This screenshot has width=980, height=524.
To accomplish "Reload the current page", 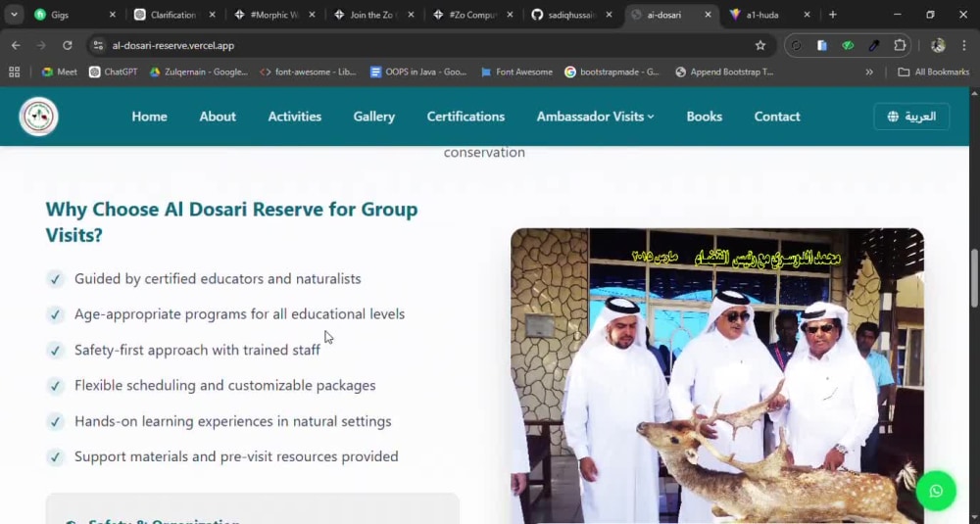I will coord(67,46).
